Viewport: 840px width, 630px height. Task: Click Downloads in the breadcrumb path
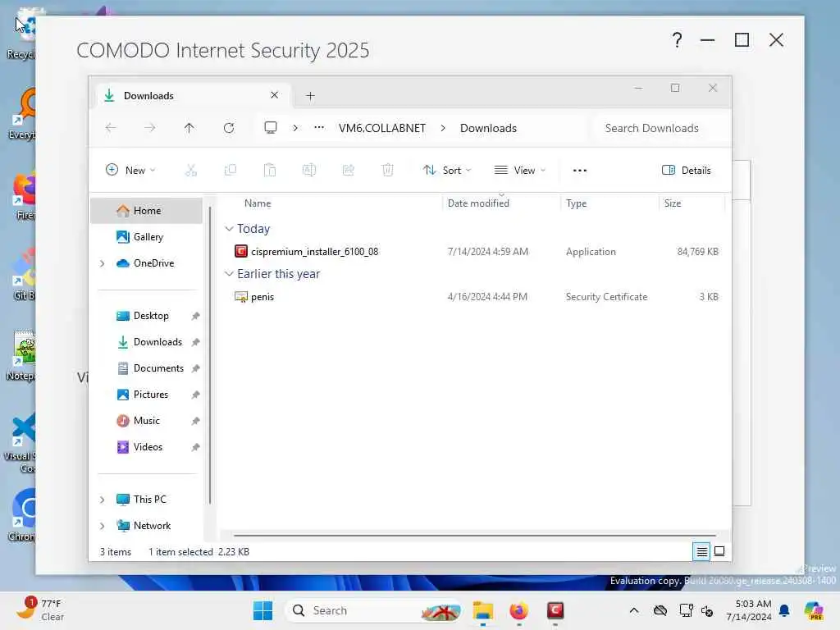coord(488,128)
